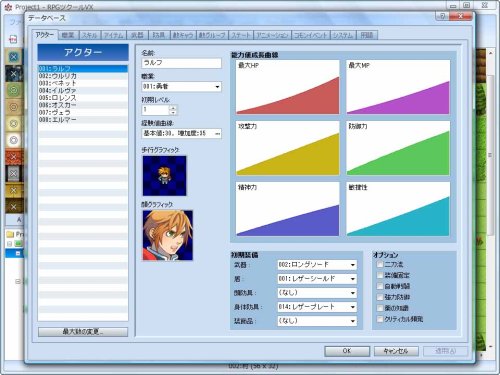This screenshot has height=375, width=500.
Task: Select actor 005:ロレンス in the list
Action: [x=83, y=98]
